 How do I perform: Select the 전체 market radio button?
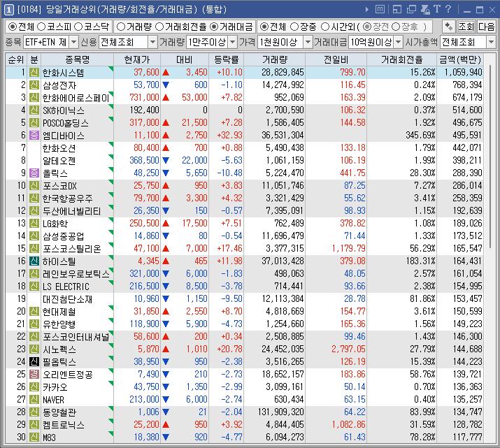pyautogui.click(x=13, y=27)
